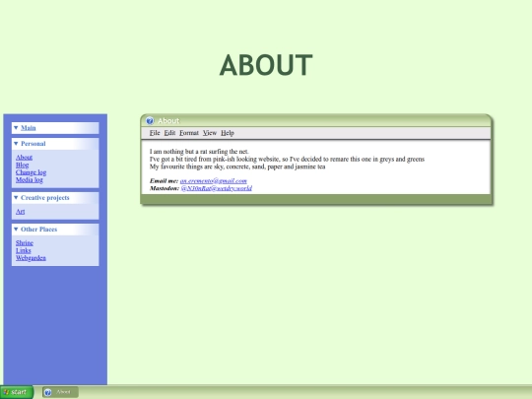Follow the Main link in sidebar
532x399 pixels.
pyautogui.click(x=29, y=128)
